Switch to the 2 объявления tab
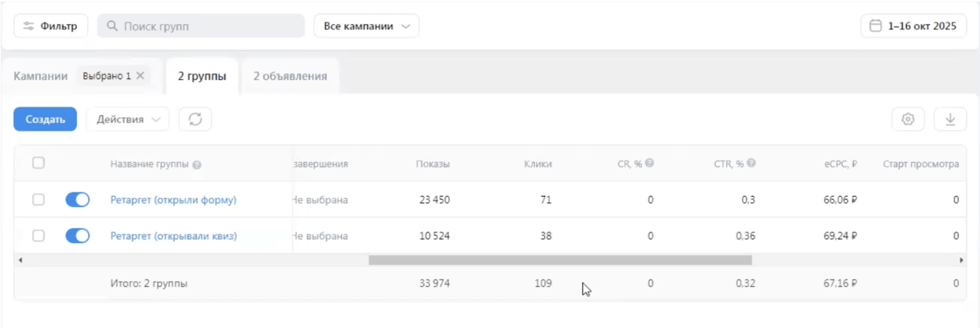Image resolution: width=980 pixels, height=328 pixels. (x=290, y=76)
